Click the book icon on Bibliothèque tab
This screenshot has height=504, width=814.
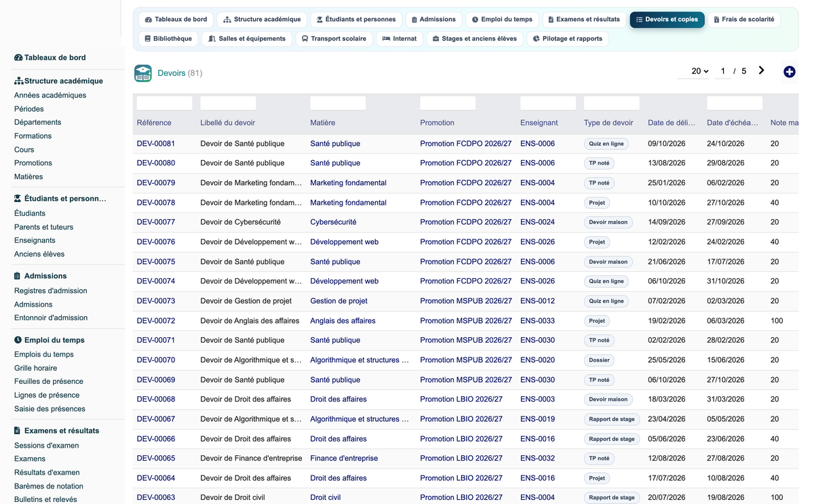(148, 39)
